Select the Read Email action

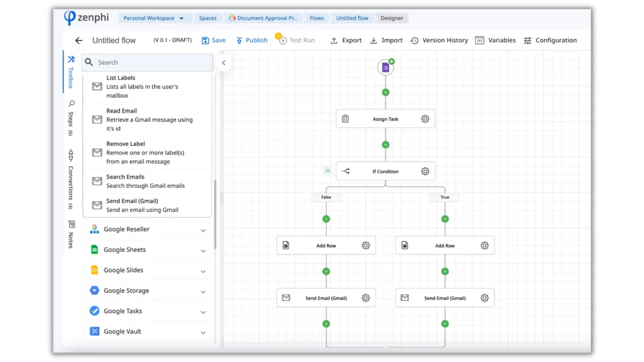pos(147,119)
